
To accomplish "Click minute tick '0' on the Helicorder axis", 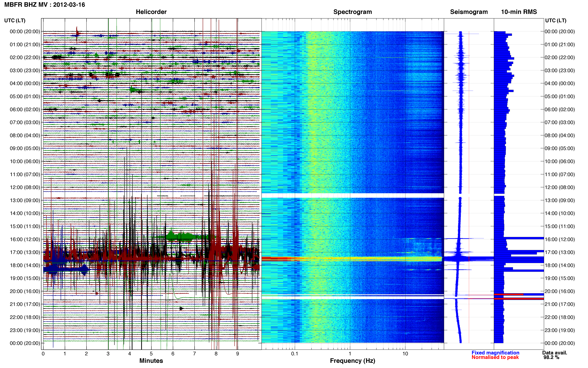I will click(43, 354).
